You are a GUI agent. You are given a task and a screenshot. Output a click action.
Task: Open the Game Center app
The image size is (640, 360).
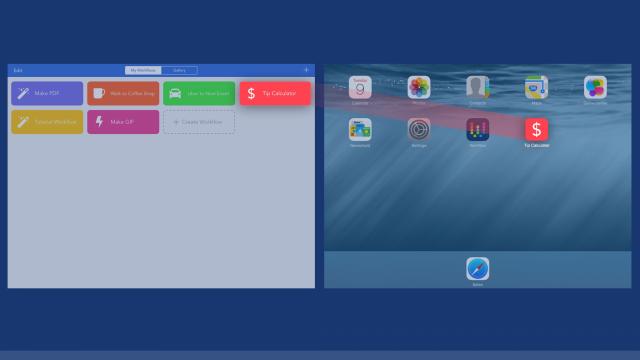tap(595, 87)
